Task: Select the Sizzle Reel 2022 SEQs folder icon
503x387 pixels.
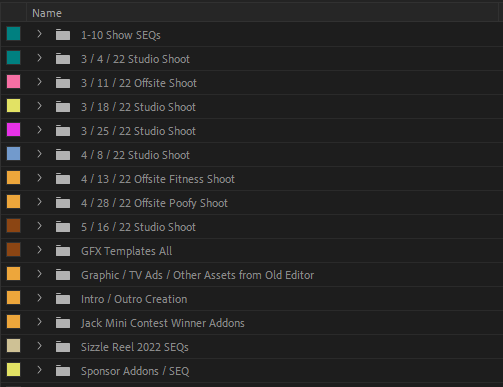Action: click(63, 347)
